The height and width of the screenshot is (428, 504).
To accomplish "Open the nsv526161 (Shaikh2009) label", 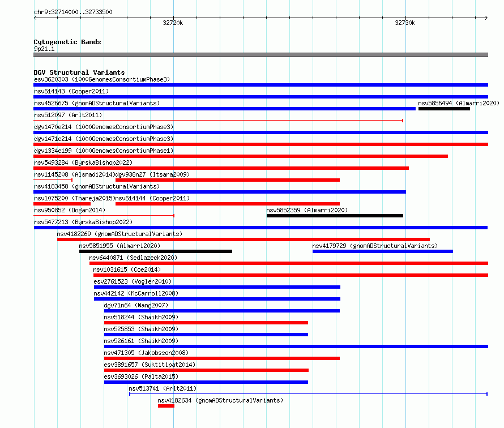I will point(141,341).
